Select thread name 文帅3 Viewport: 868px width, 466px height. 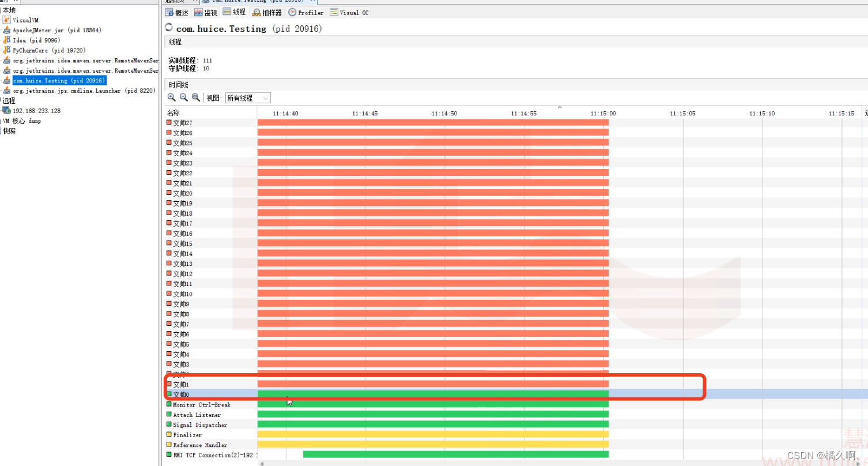click(x=181, y=364)
